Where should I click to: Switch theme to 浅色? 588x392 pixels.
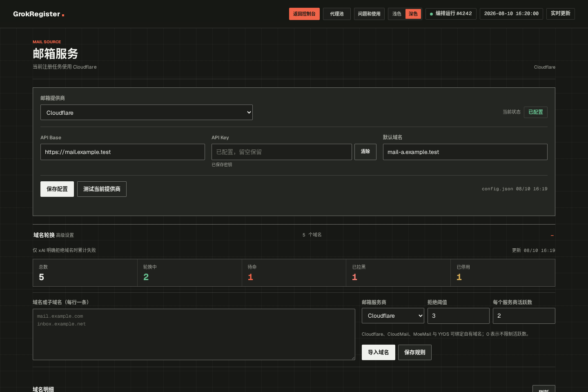tap(397, 14)
